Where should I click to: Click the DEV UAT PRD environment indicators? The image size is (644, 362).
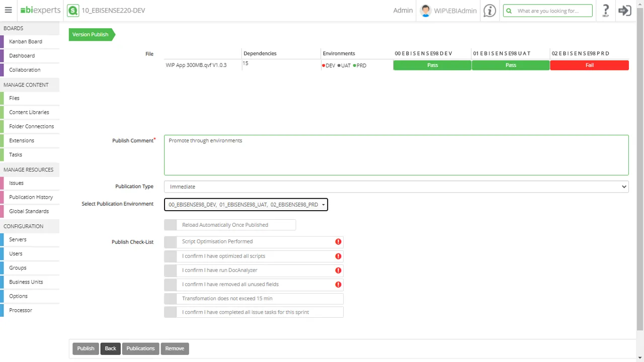[344, 65]
